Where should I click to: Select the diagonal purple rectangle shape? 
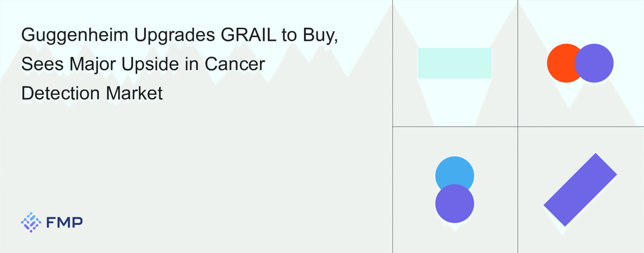pyautogui.click(x=580, y=190)
